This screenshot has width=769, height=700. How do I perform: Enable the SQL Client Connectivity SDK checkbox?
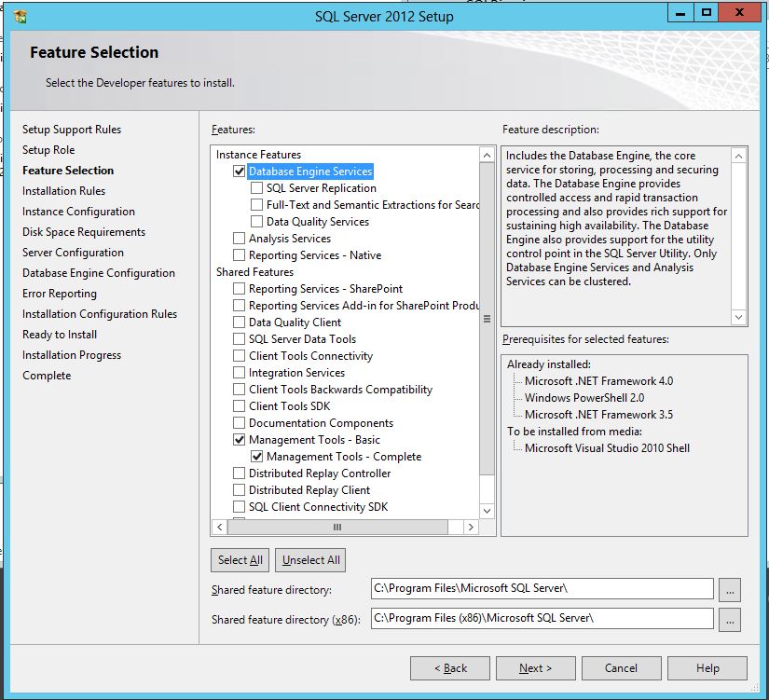(239, 507)
